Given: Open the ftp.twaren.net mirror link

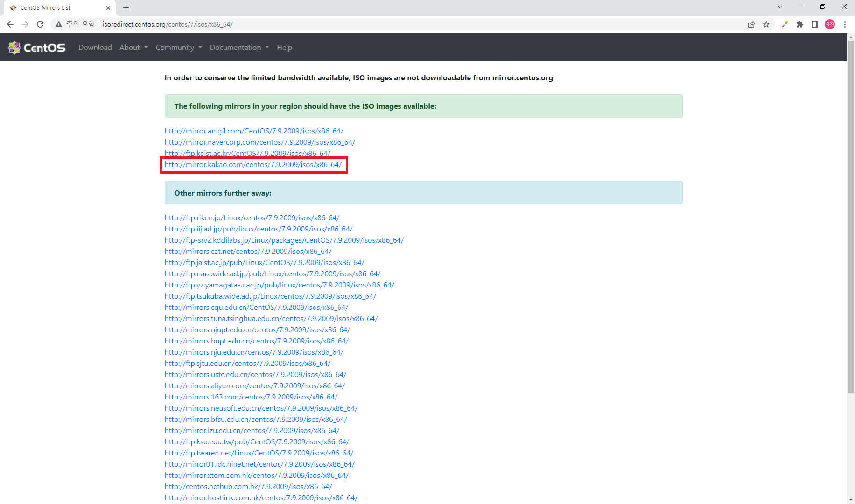Looking at the screenshot, I should point(259,453).
